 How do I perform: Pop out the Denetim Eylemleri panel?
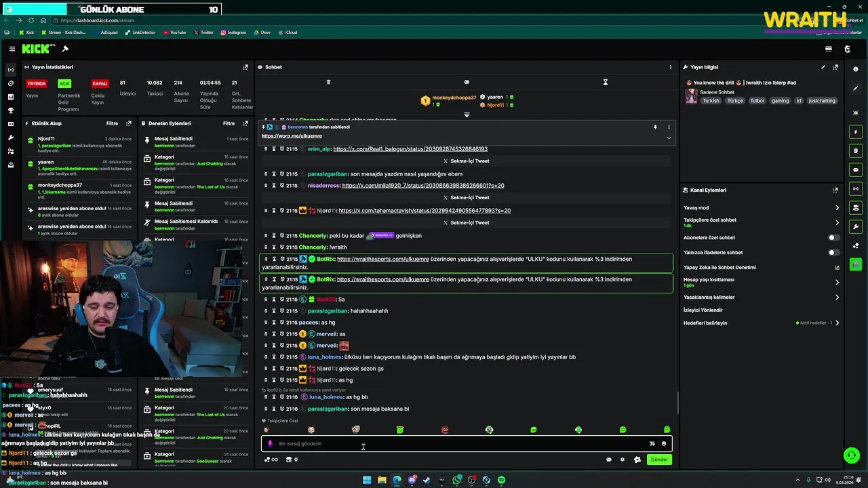pyautogui.click(x=245, y=123)
